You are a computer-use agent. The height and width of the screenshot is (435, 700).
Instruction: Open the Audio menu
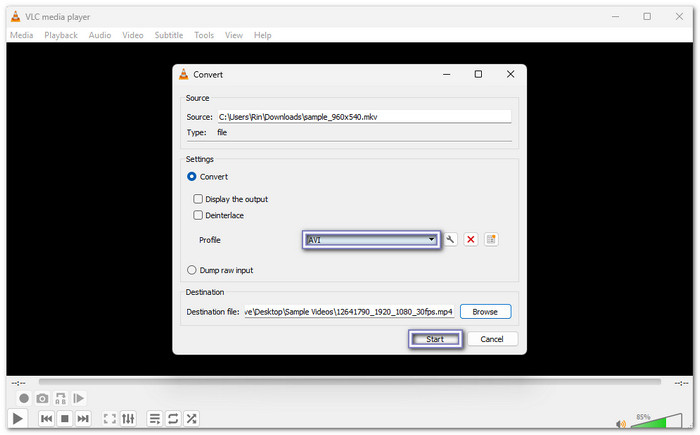(100, 35)
